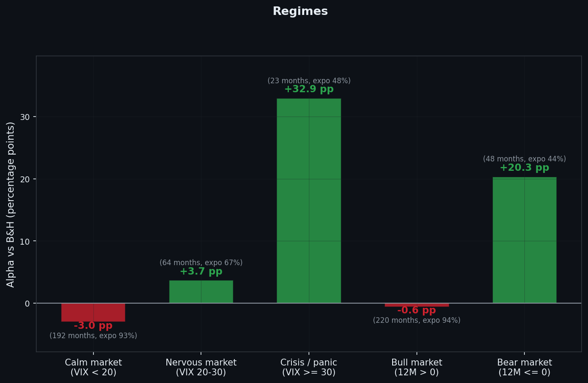
Task: Click the '220 months, expo 94%' annotation
Action: (416, 320)
